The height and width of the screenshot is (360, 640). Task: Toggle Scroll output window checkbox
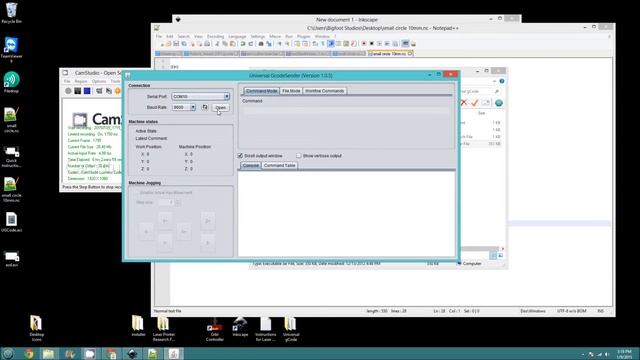pos(240,156)
